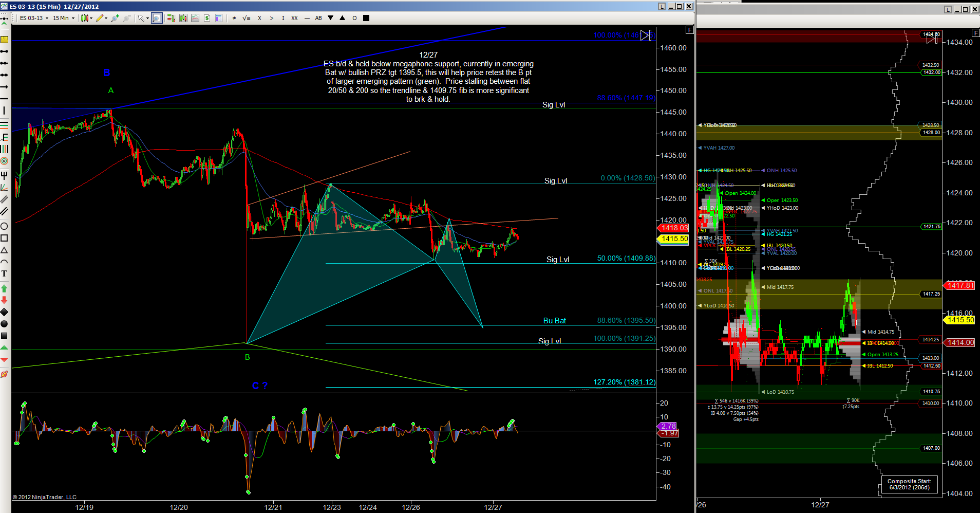Click the black filled square in toolbar

click(x=366, y=18)
